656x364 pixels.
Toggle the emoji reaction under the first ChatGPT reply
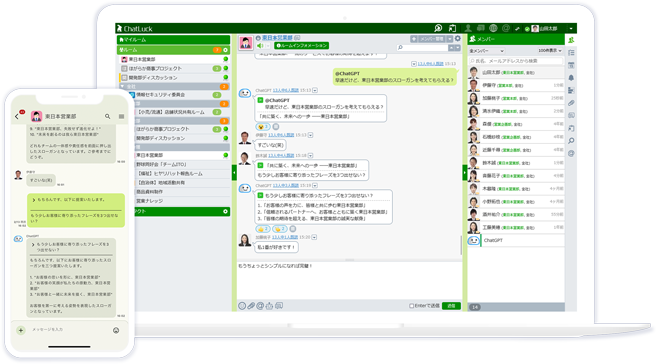pos(262,127)
